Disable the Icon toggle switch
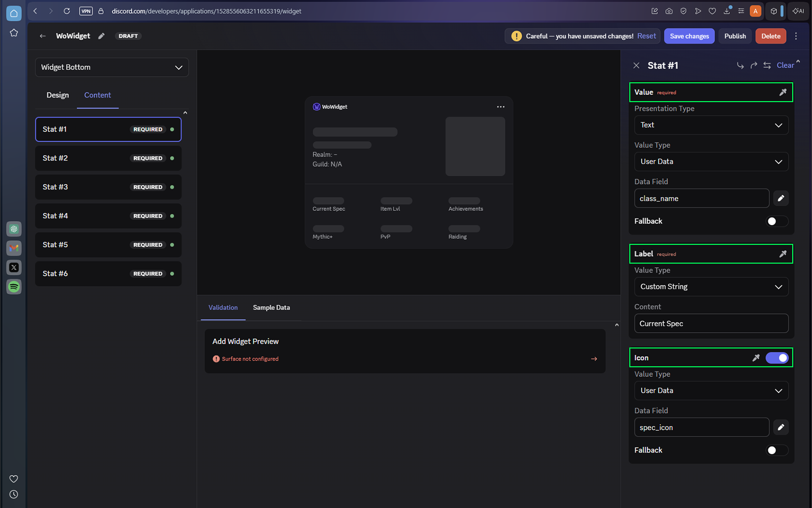 (x=776, y=358)
